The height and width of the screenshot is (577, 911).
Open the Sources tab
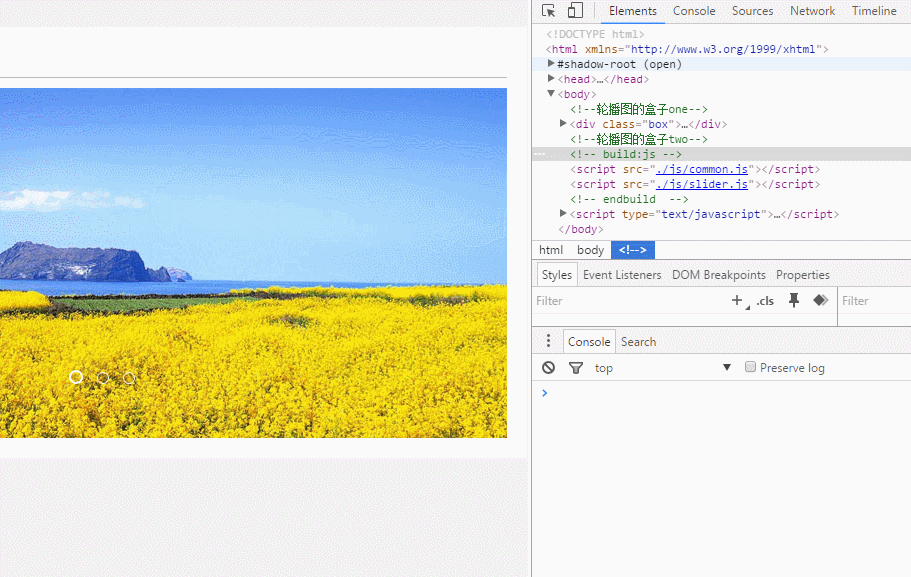(x=752, y=11)
